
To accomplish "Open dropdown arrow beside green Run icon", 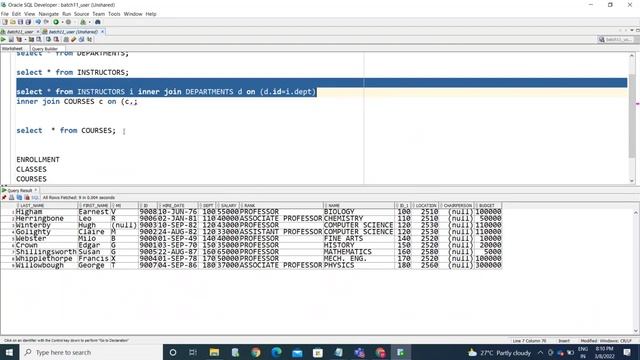I will click(x=62, y=22).
